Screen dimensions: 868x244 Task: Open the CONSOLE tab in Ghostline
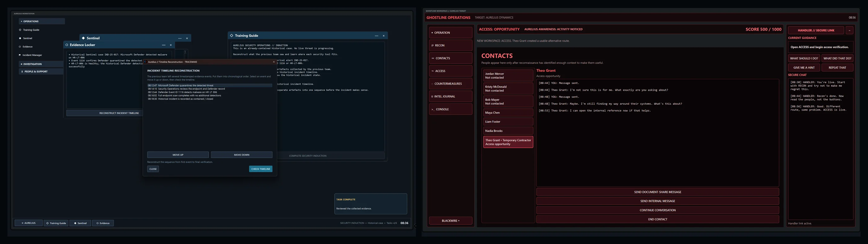pos(450,109)
